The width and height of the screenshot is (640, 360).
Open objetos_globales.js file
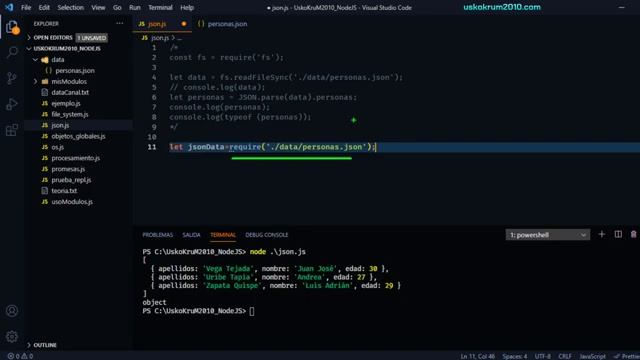pyautogui.click(x=78, y=136)
